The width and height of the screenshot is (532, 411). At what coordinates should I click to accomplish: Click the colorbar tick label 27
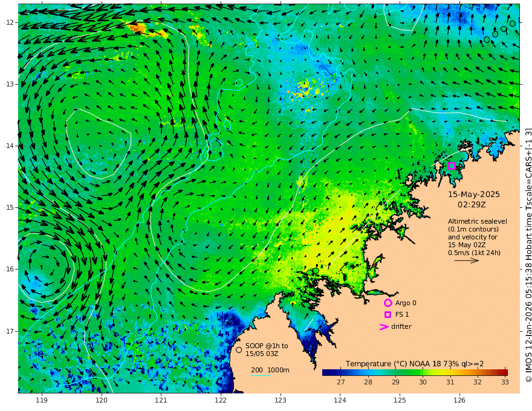pos(340,382)
